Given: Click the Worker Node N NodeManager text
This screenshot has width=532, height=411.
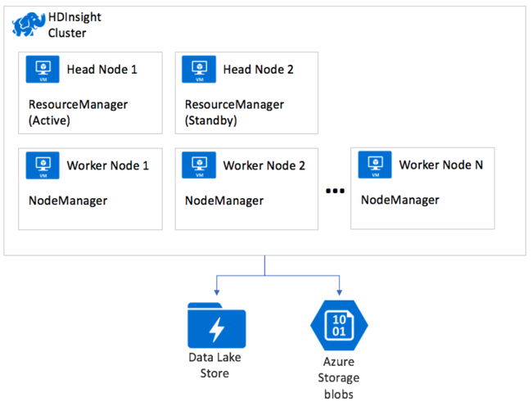Looking at the screenshot, I should pos(400,200).
